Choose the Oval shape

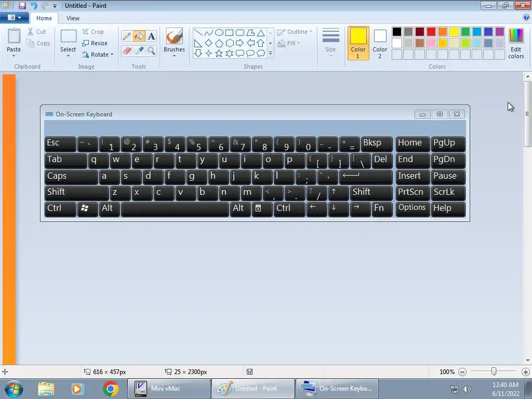[219, 33]
